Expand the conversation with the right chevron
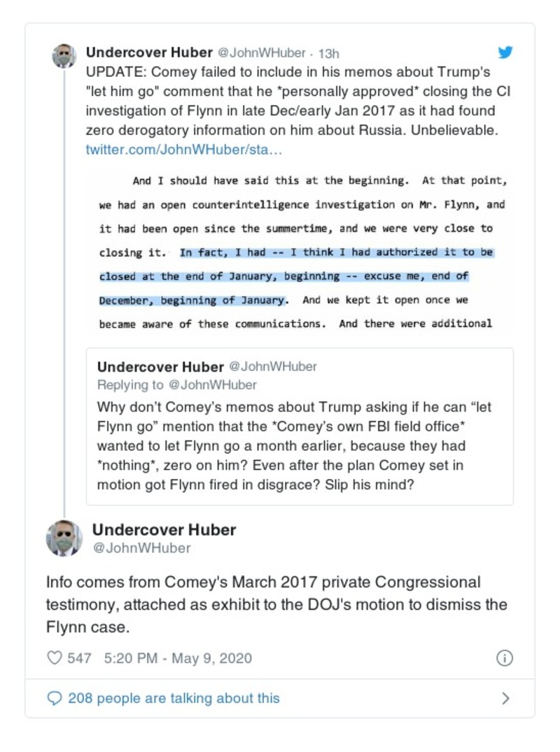This screenshot has width=560, height=752. 506,697
